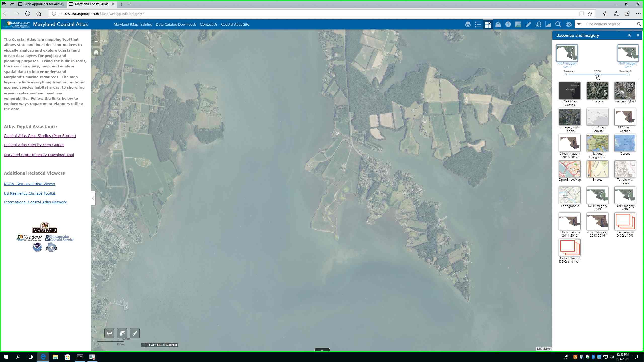Image resolution: width=644 pixels, height=362 pixels.
Task: Open the NOAA Sea Level Rise Viewer link
Action: (x=29, y=184)
